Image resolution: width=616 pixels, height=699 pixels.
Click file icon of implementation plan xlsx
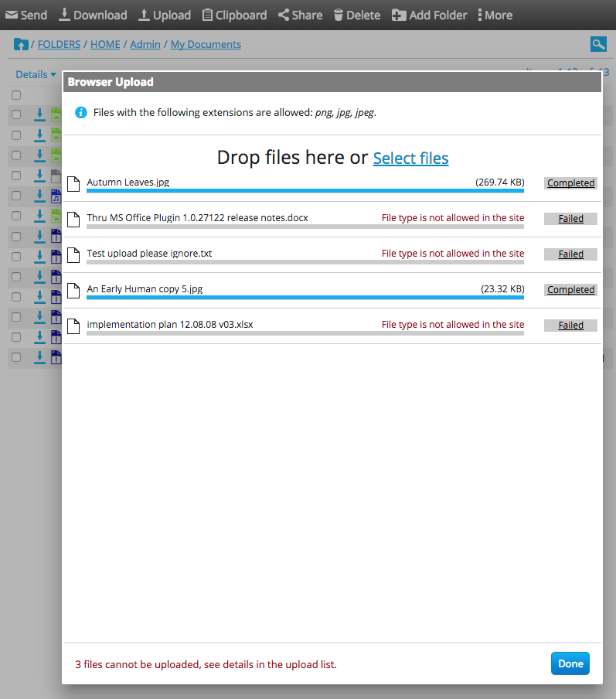[73, 326]
